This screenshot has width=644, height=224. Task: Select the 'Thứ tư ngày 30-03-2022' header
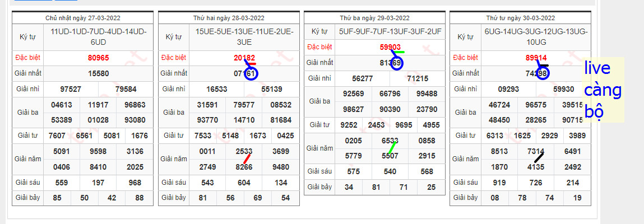[x=521, y=18]
